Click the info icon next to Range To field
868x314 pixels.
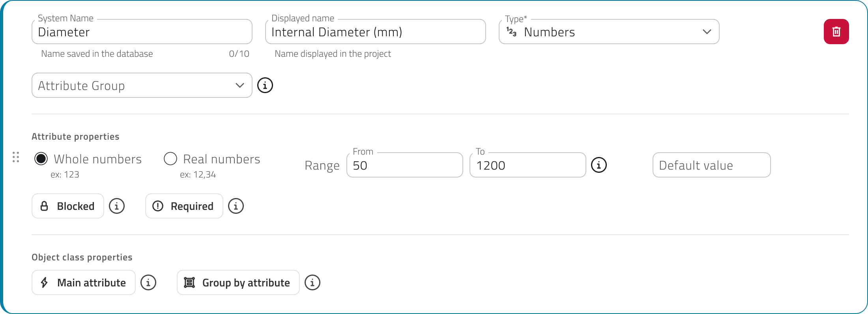(x=599, y=165)
